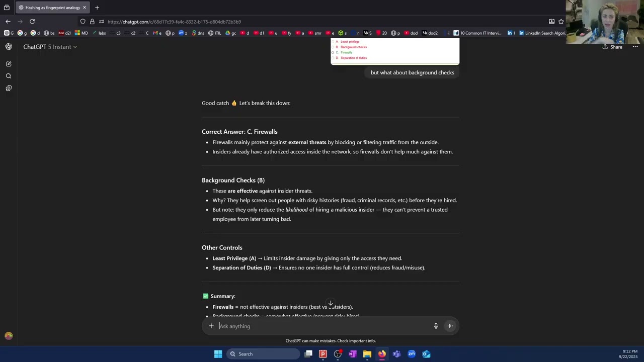Open the 'labs' bookmark
644x362 pixels.
point(99,33)
